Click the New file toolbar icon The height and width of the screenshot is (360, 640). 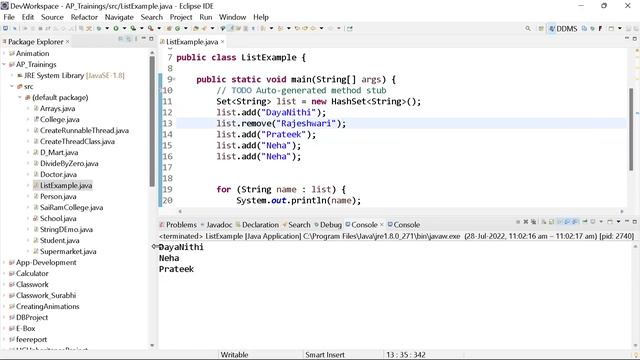tap(5, 29)
